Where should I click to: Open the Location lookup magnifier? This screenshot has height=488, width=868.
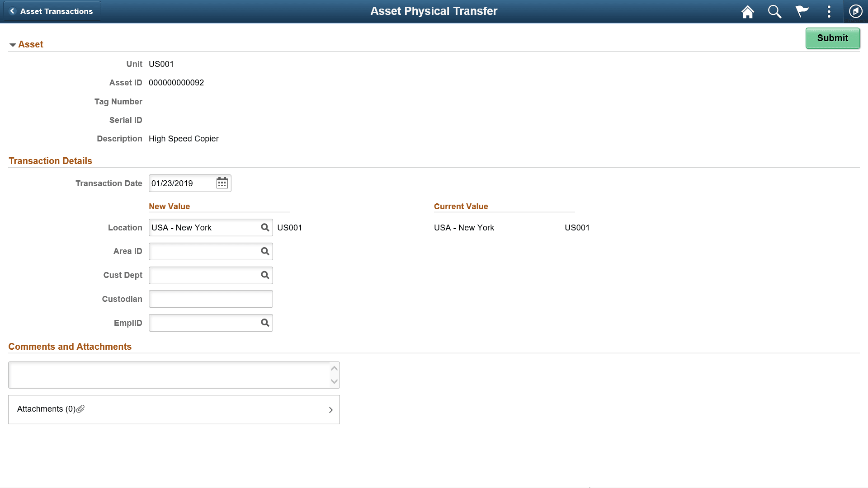point(265,227)
